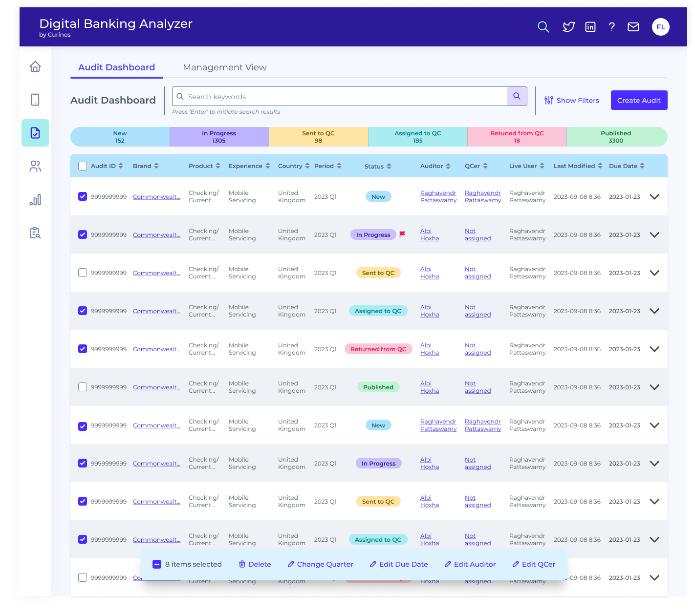Click the Twitter icon in the header
Screen dimensions: 695x616
click(x=568, y=27)
